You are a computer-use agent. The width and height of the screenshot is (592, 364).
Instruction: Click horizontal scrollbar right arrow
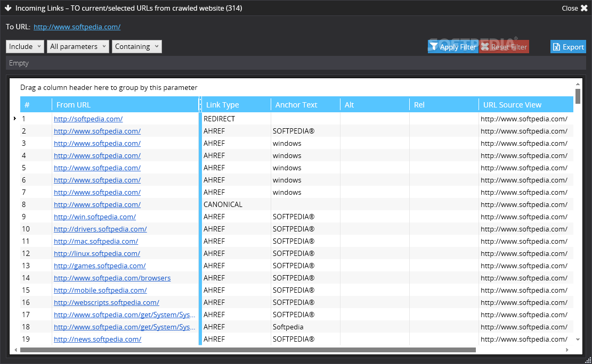pyautogui.click(x=567, y=350)
